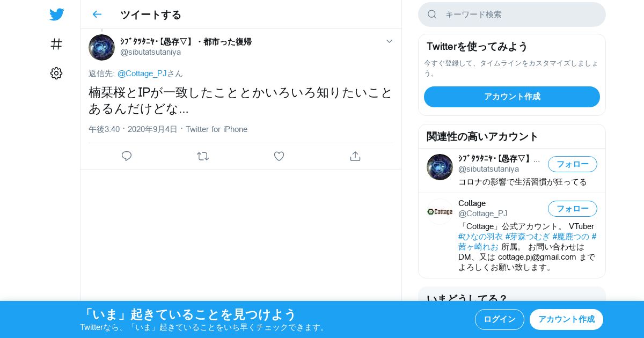Go back using the arrow icon
The height and width of the screenshot is (338, 644).
coord(97,14)
